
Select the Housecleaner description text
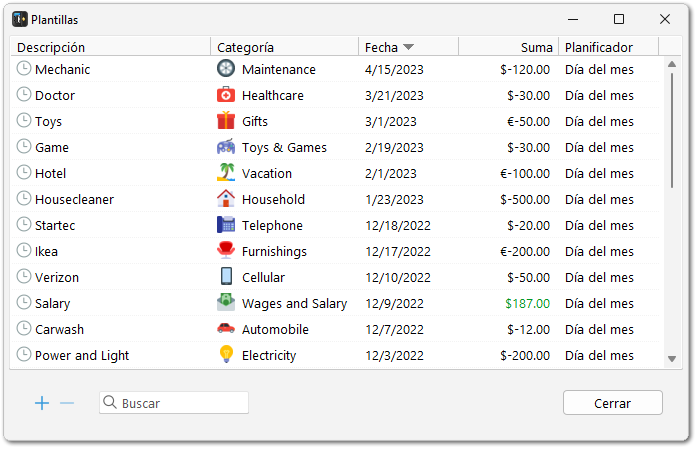tap(75, 199)
